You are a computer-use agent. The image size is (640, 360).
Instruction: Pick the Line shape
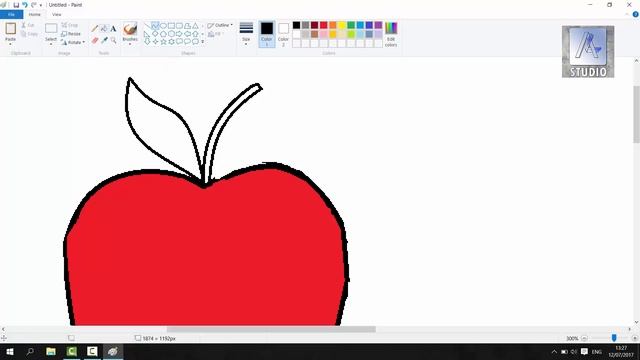coord(147,26)
